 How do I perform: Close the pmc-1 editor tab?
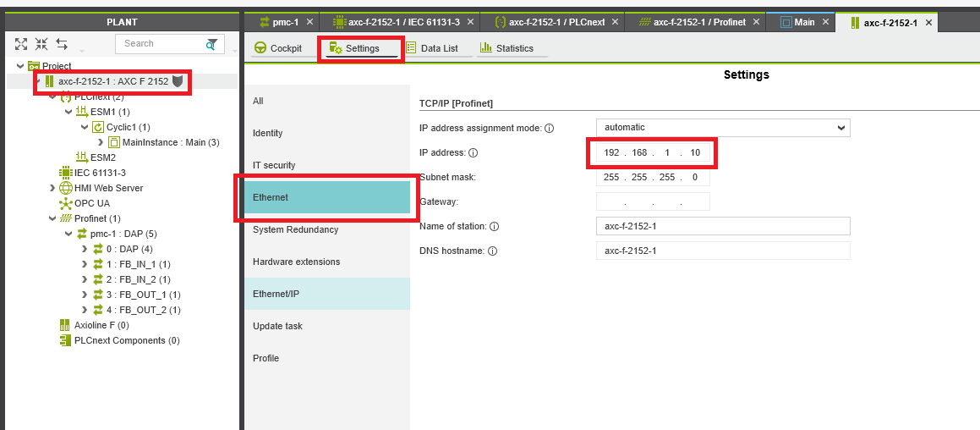click(309, 22)
